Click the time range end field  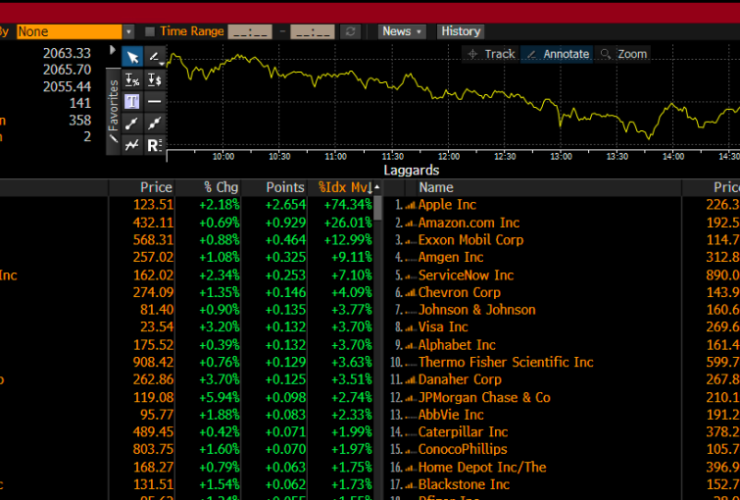click(312, 32)
